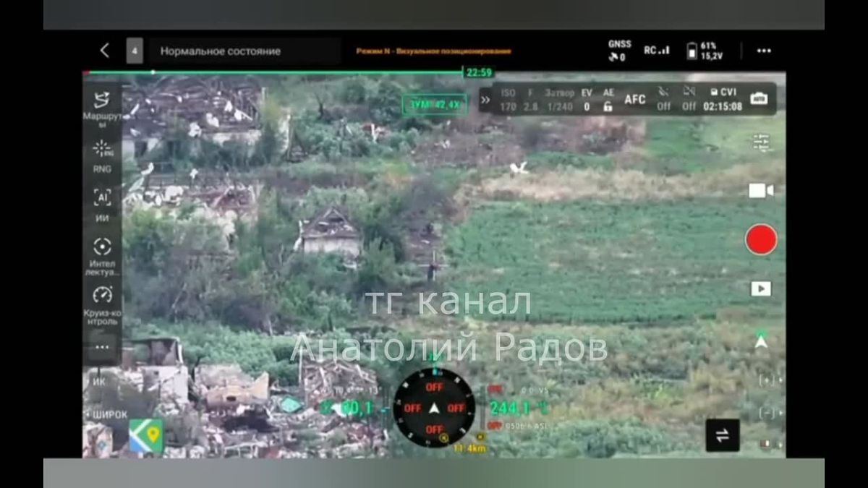Tap the 11.4km home distance label
This screenshot has width=868, height=488.
coord(470,448)
